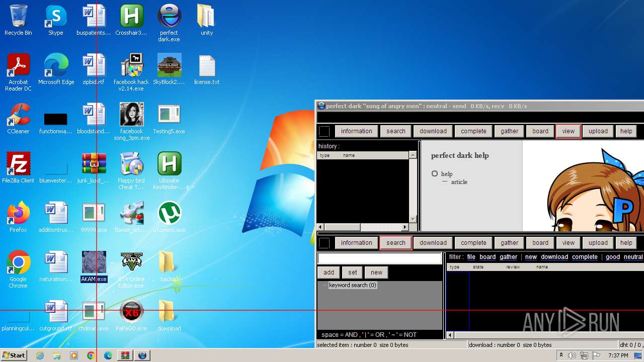Click the Start button
644x362 pixels.
click(x=14, y=355)
